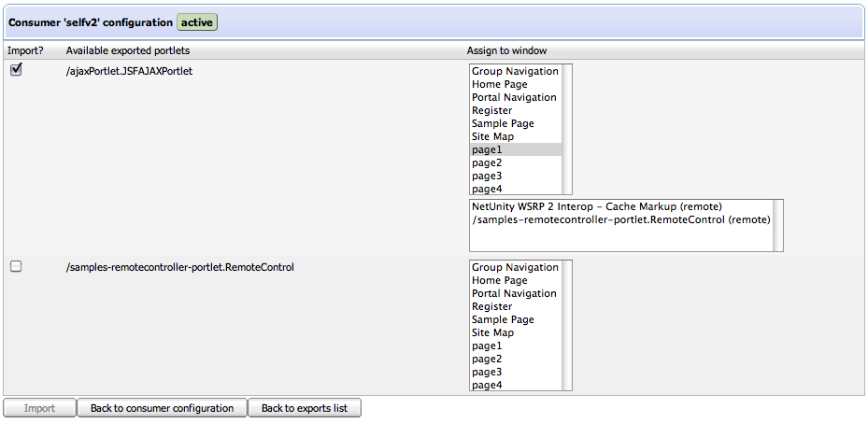Image resolution: width=868 pixels, height=423 pixels.
Task: Check import box for samples-remotecontroller-portlet.RemoteControl
Action: (x=16, y=267)
